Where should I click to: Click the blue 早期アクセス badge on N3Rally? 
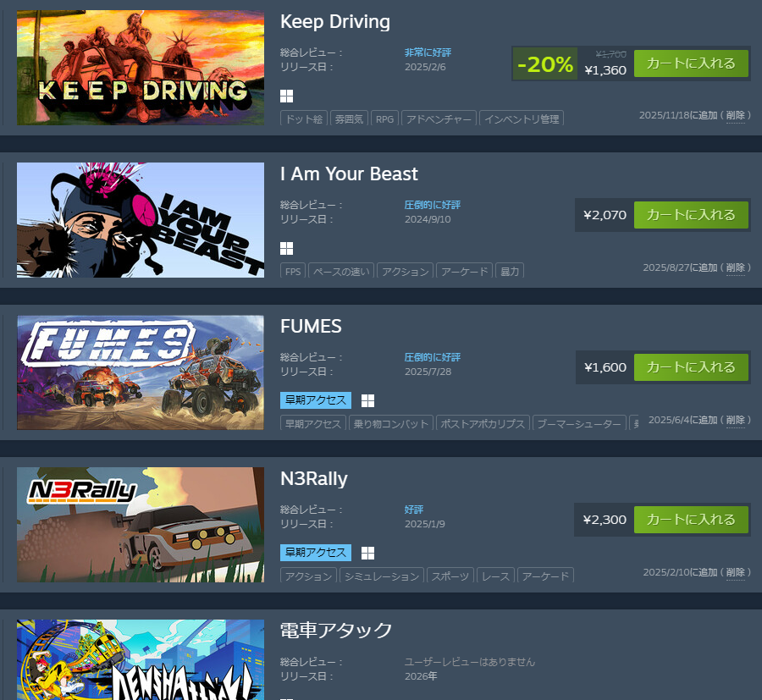316,553
